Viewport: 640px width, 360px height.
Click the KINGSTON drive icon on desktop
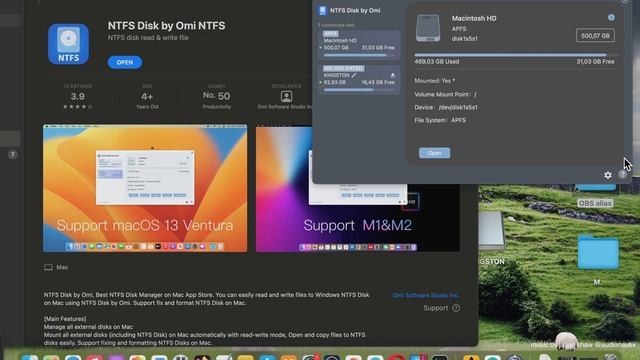coord(491,231)
